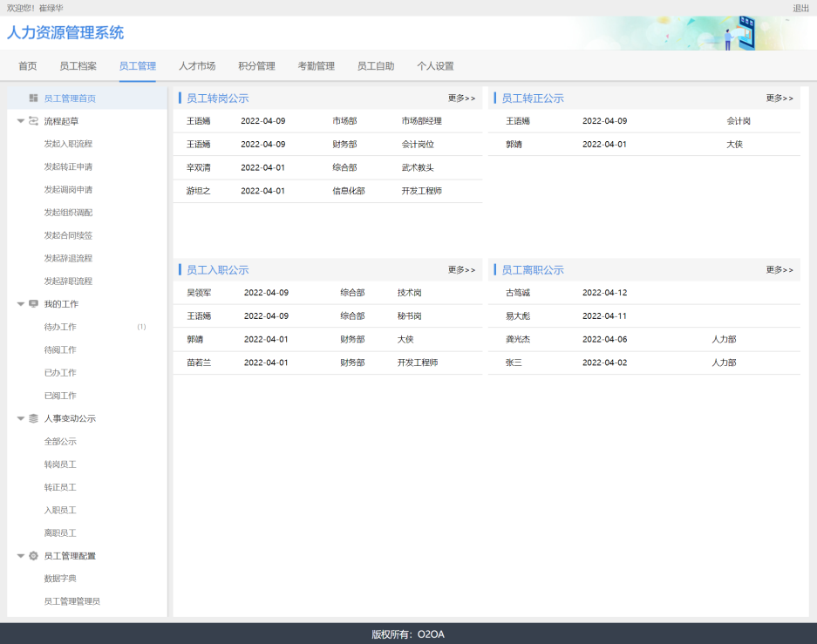
Task: Click the 员工管理配置 gear icon
Action: coord(33,555)
